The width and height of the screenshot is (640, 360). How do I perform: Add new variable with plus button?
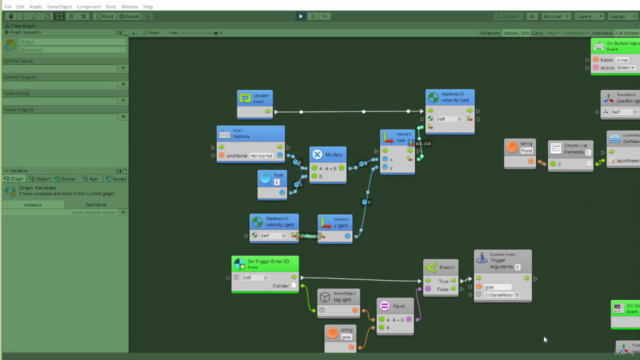click(x=123, y=212)
